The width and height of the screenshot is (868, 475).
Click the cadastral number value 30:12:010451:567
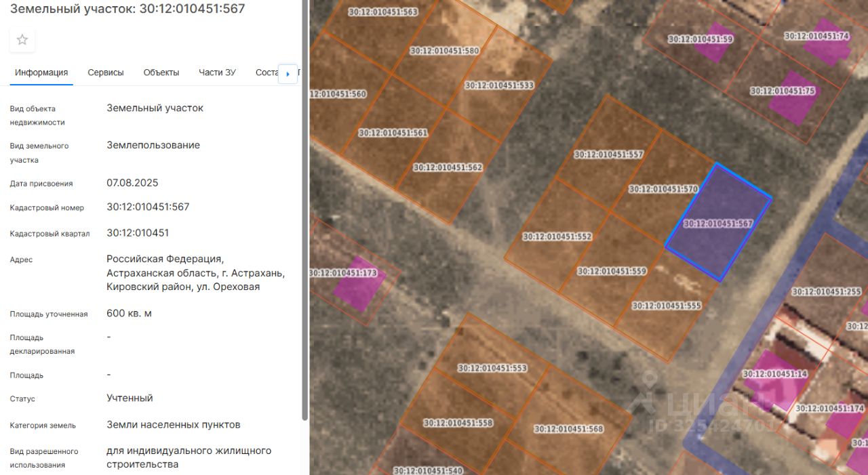coord(148,207)
